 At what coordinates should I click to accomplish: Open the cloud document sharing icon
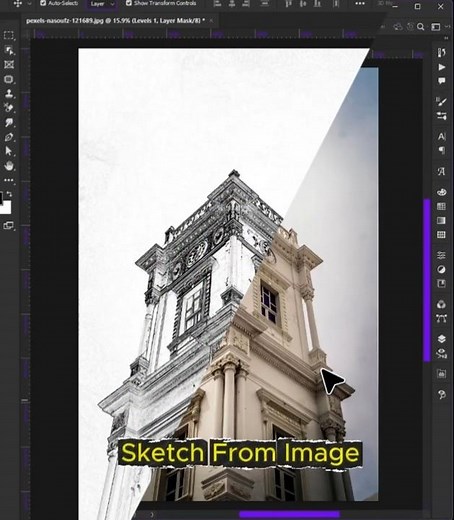pos(398,27)
